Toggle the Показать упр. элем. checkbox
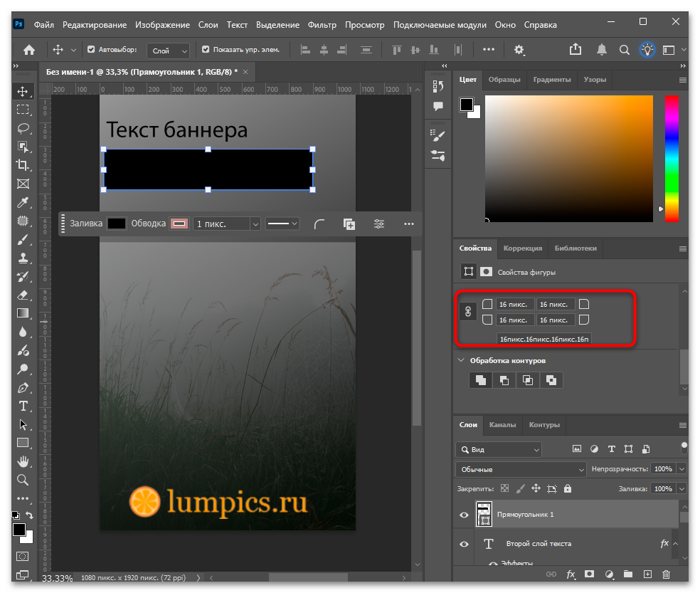 [x=206, y=50]
